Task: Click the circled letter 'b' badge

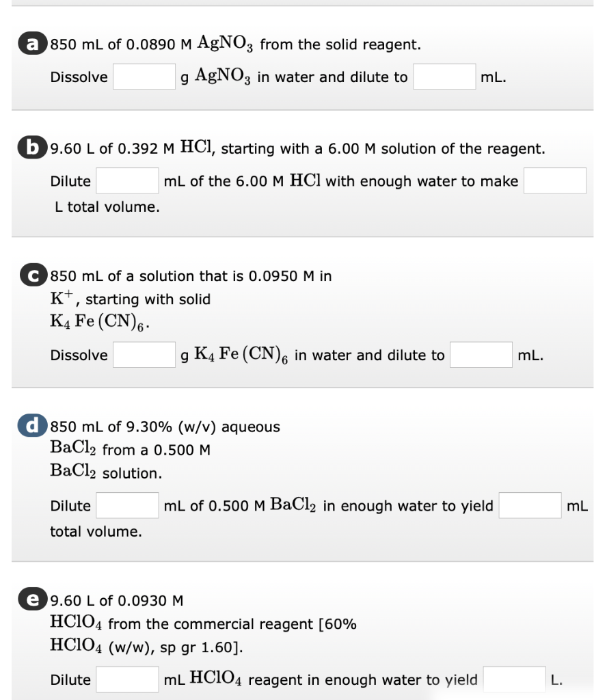Action: coord(32,148)
